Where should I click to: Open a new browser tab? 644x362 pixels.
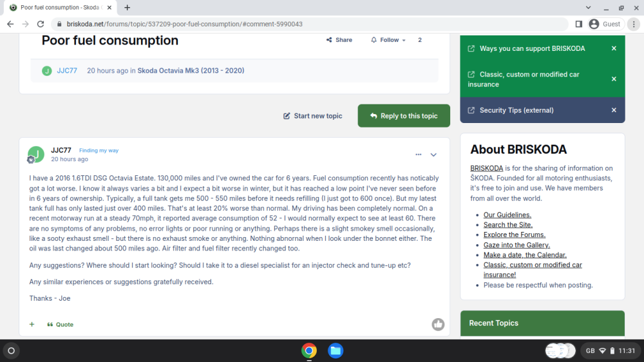coord(128,7)
